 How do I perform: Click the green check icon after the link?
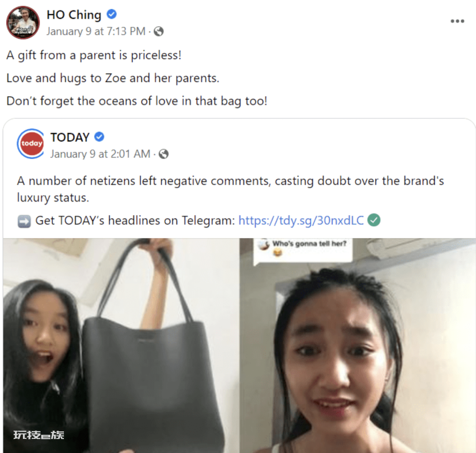click(x=374, y=220)
